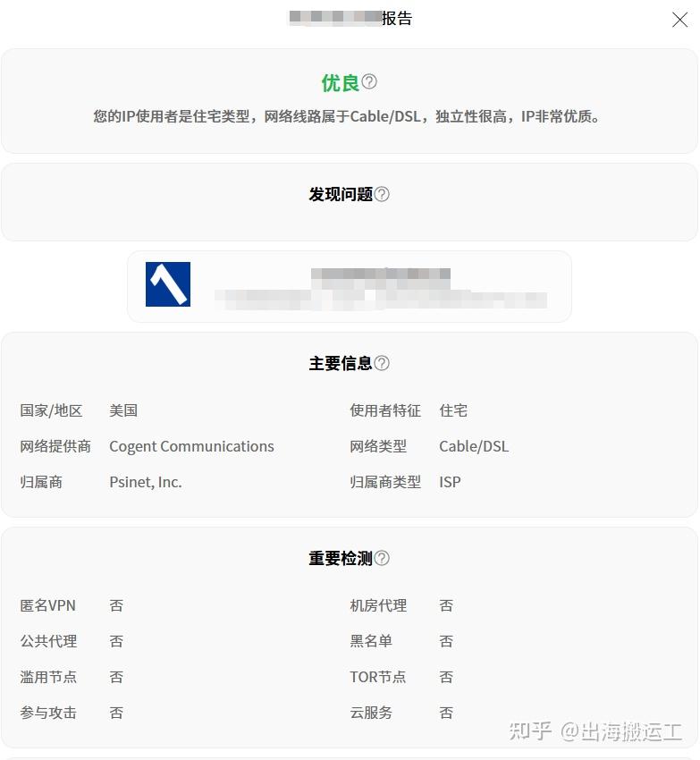Click the 机房代理 label
The image size is (700, 760).
pyautogui.click(x=378, y=606)
